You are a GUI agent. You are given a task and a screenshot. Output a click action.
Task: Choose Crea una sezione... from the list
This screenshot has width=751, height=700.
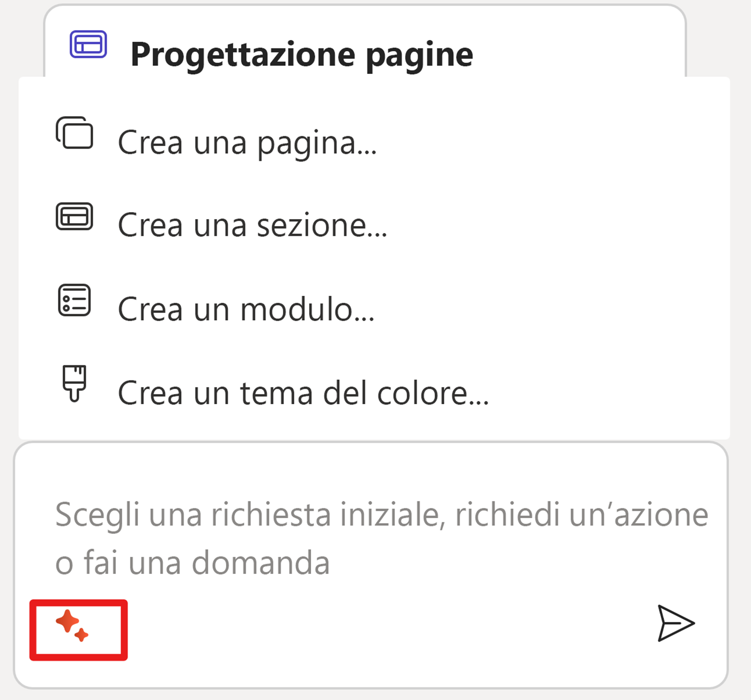[x=374, y=225]
